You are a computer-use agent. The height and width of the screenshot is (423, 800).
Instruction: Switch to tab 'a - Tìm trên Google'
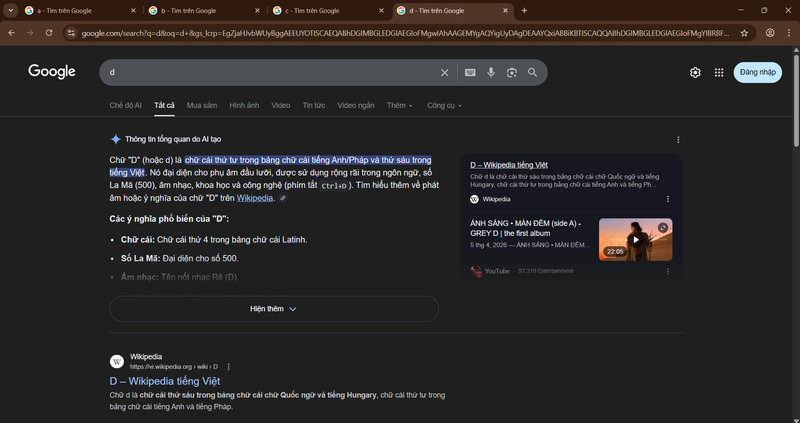[65, 10]
